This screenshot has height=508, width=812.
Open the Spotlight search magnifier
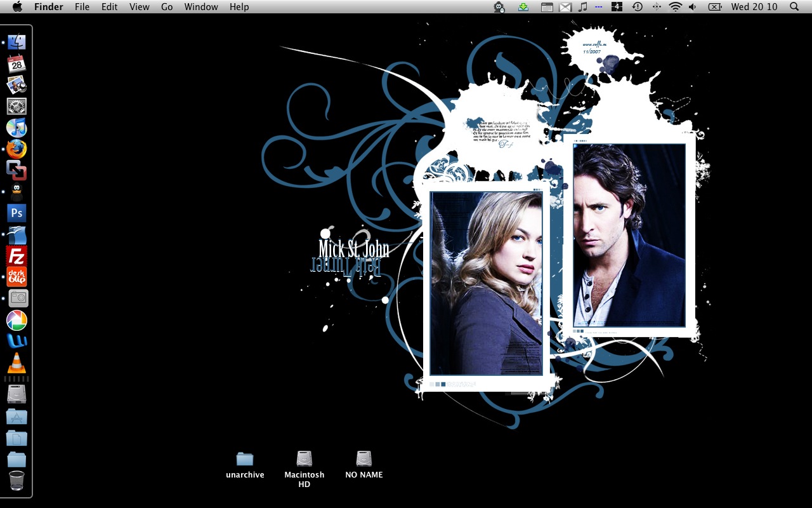click(x=794, y=7)
